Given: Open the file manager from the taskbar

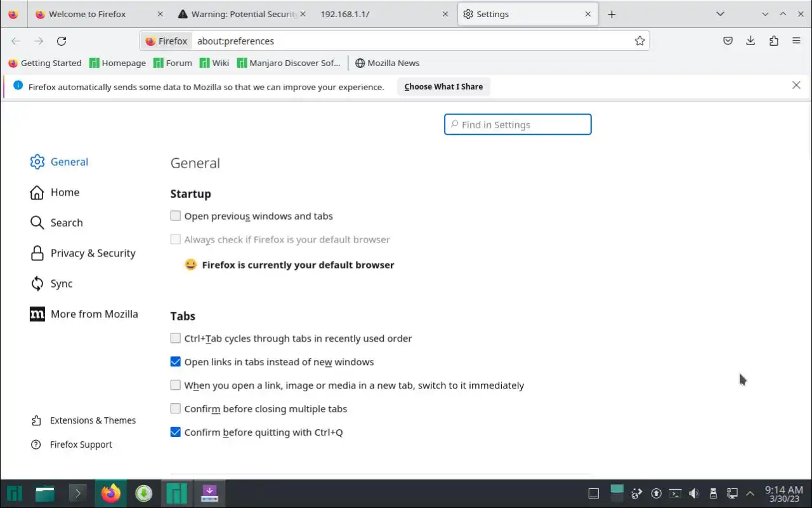Looking at the screenshot, I should 44,493.
